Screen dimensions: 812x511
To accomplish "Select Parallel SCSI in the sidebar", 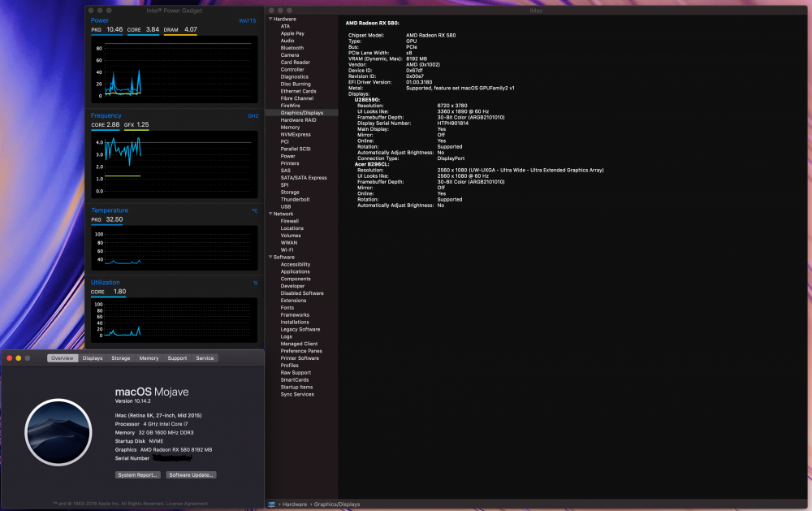I will (x=296, y=149).
